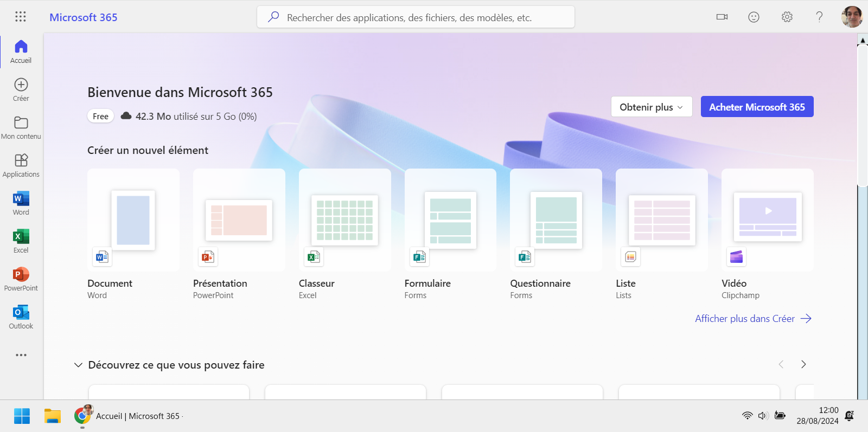Create a new Formulaire thumbnail
This screenshot has width=868, height=432.
[x=450, y=220]
